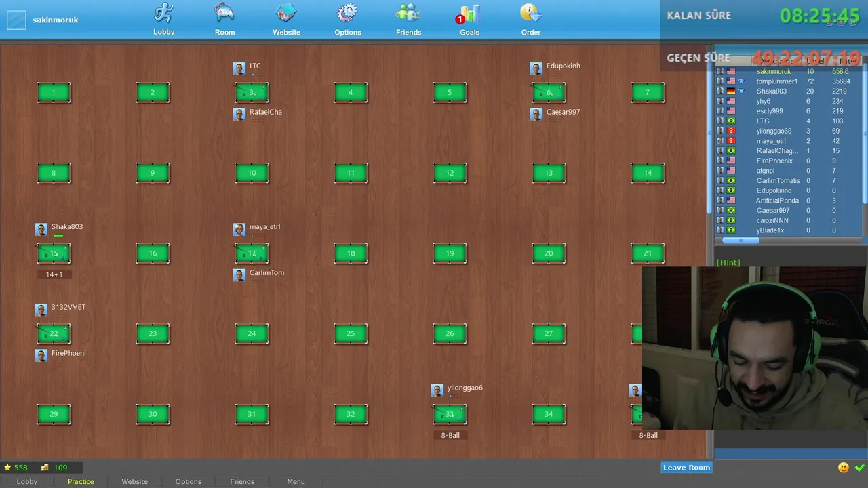Select pool table 21

[648, 253]
